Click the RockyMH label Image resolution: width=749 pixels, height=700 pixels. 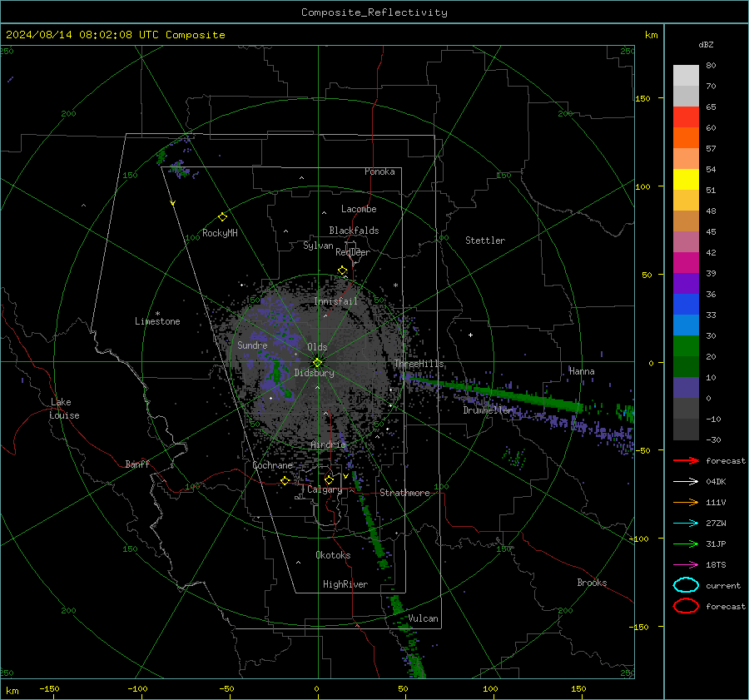(x=220, y=233)
